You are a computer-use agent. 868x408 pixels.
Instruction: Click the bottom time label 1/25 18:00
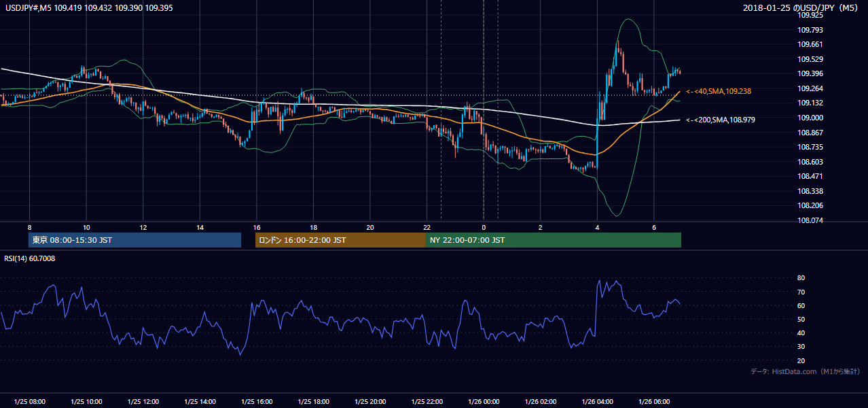click(x=313, y=402)
